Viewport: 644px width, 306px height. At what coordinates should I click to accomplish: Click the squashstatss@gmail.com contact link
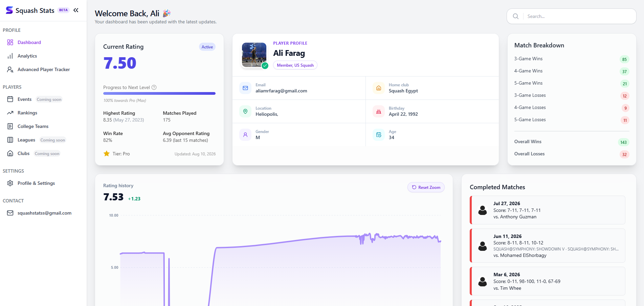pos(44,213)
